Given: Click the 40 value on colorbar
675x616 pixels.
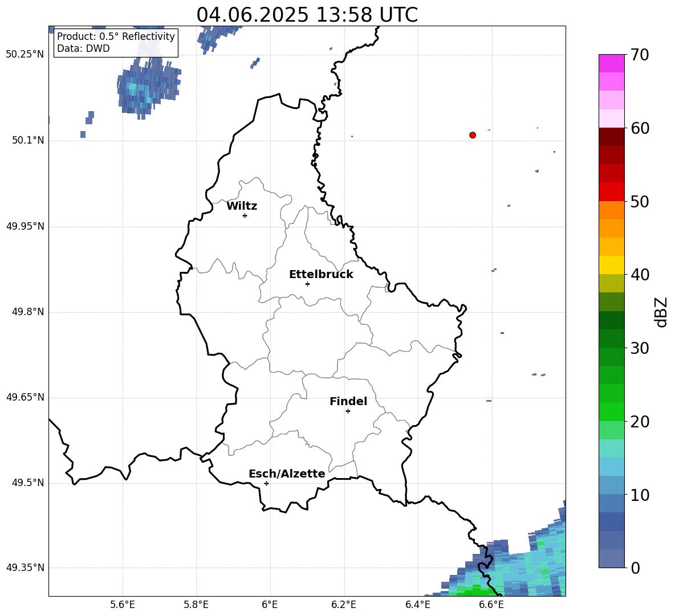Looking at the screenshot, I should point(640,275).
